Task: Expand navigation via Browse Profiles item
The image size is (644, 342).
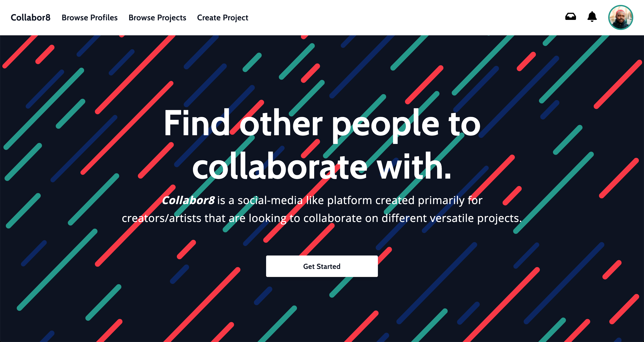Action: coord(90,17)
